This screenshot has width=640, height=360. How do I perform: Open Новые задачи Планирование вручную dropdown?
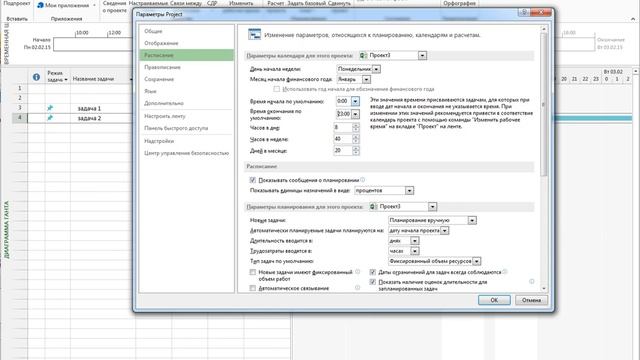[472, 220]
